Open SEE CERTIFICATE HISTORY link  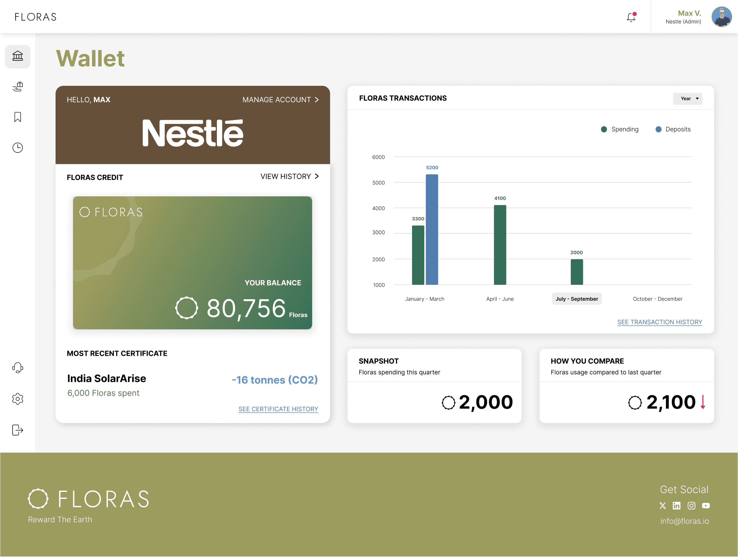coord(278,409)
